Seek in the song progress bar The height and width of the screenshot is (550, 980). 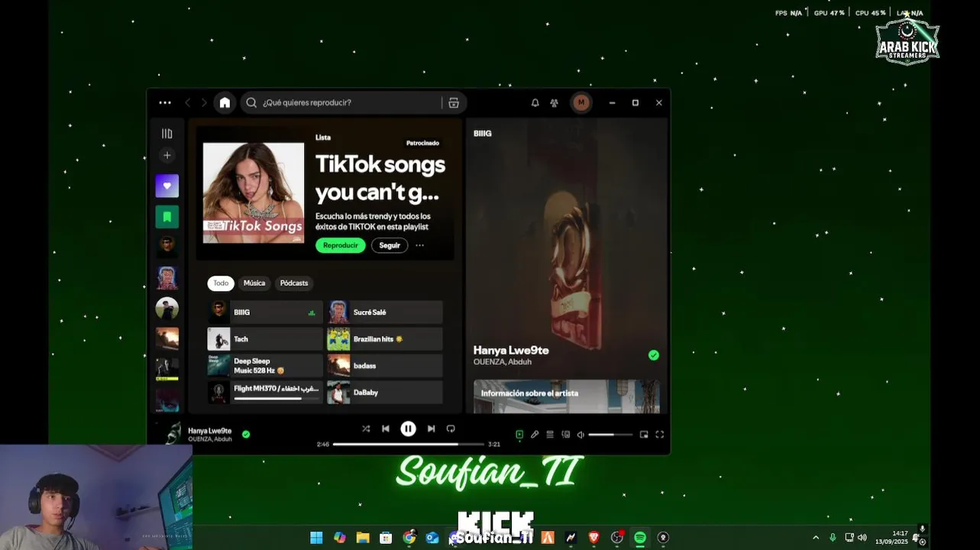click(x=409, y=444)
